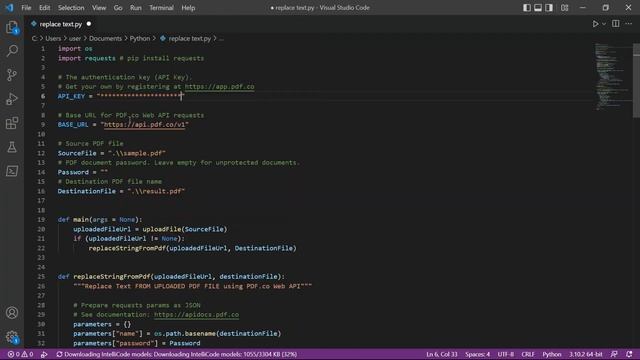The height and width of the screenshot is (360, 640).
Task: Open the Terminal menu
Action: pyautogui.click(x=161, y=8)
